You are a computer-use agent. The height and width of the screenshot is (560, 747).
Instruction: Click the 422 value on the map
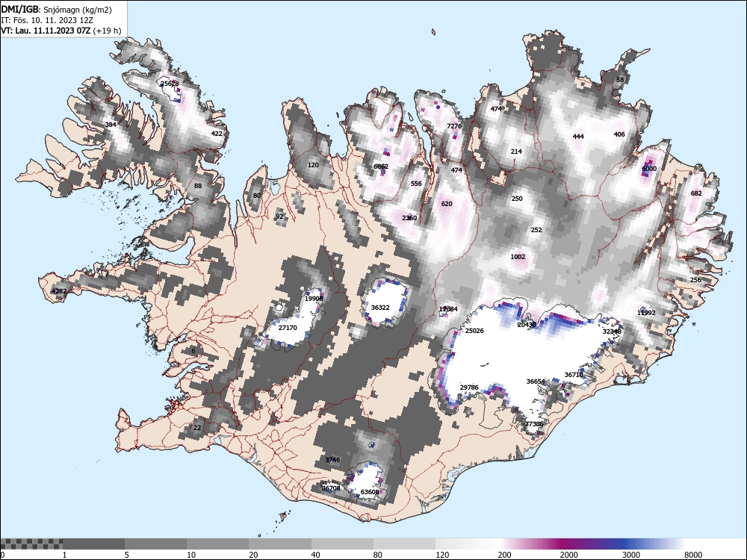[x=217, y=134]
